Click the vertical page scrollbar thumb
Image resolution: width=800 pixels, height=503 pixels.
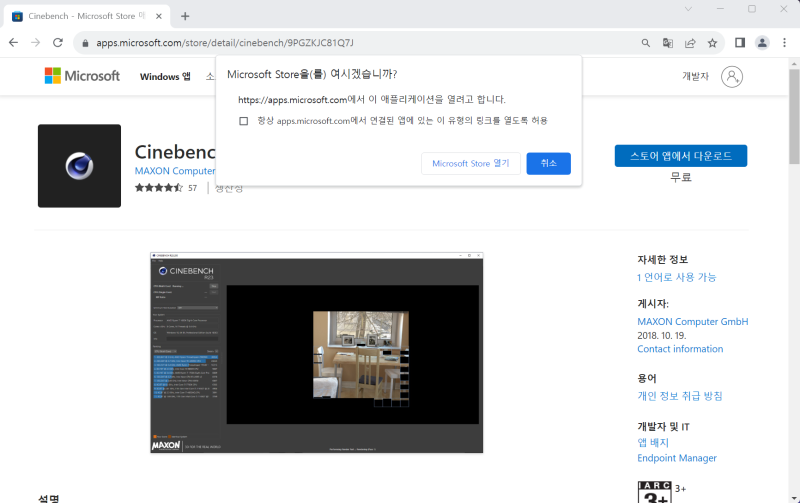click(794, 116)
